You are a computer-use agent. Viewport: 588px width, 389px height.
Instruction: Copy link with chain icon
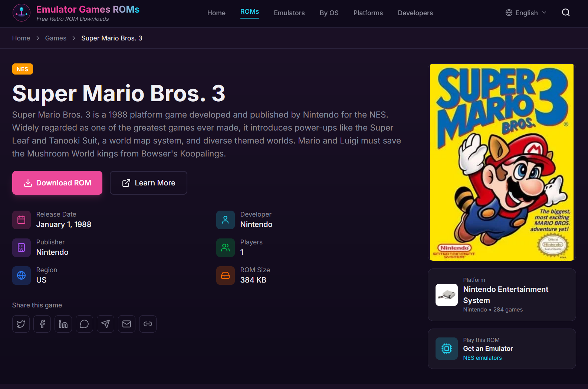[148, 324]
